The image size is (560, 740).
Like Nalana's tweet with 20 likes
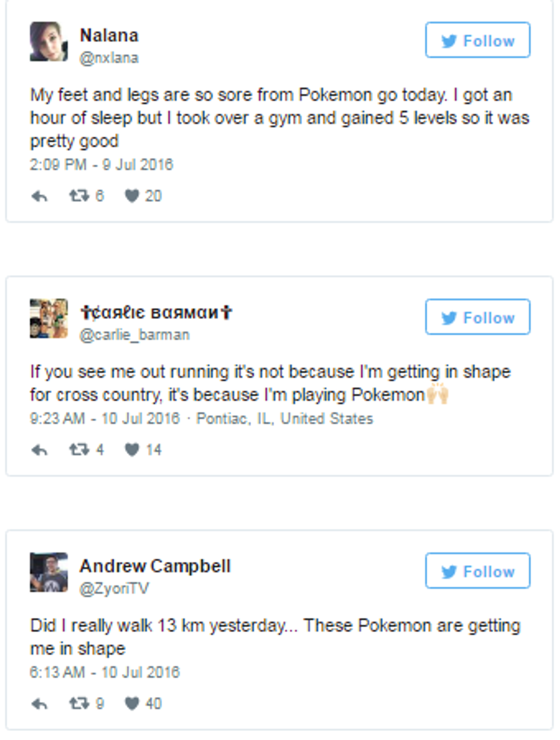pyautogui.click(x=132, y=196)
